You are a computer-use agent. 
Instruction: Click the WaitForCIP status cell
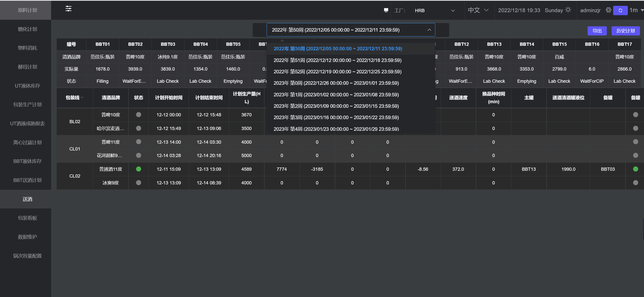click(x=592, y=81)
